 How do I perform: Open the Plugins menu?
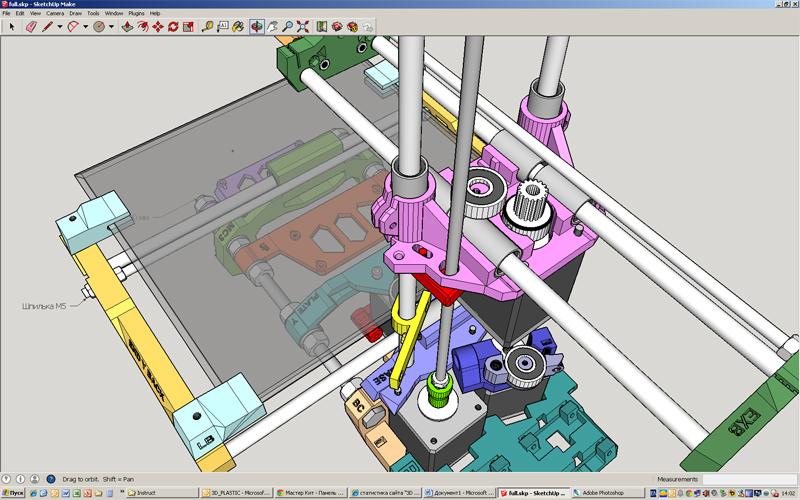pos(136,13)
